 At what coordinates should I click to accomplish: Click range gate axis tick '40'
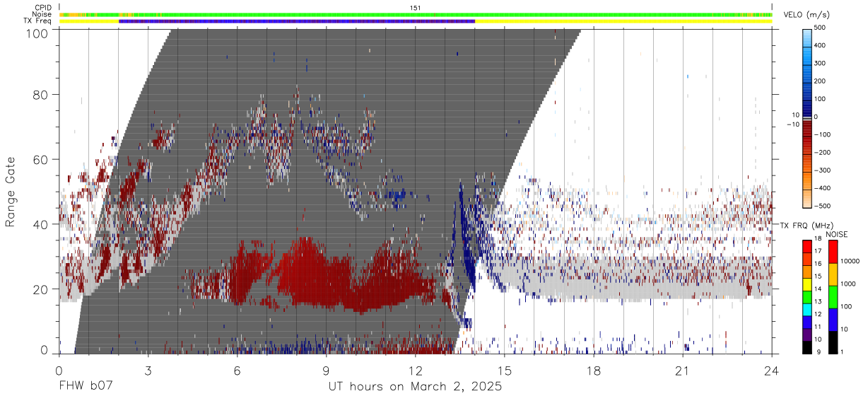click(41, 224)
